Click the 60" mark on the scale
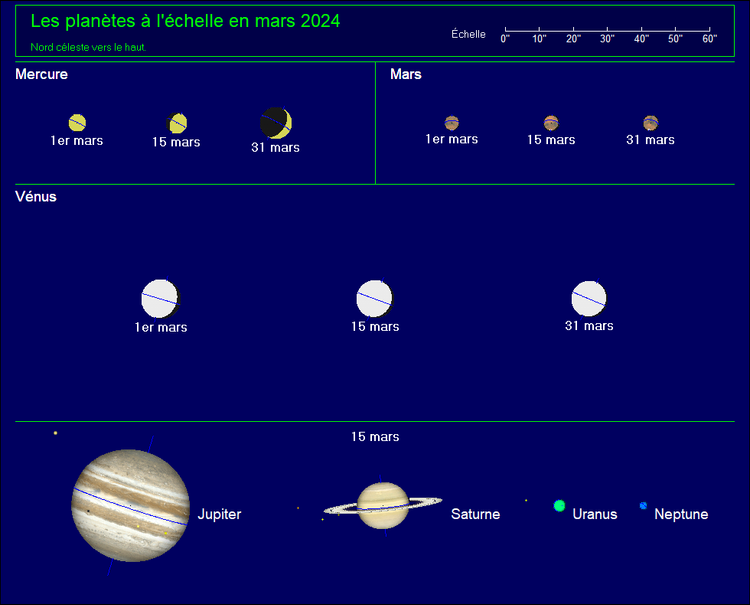This screenshot has height=605, width=750. point(709,38)
